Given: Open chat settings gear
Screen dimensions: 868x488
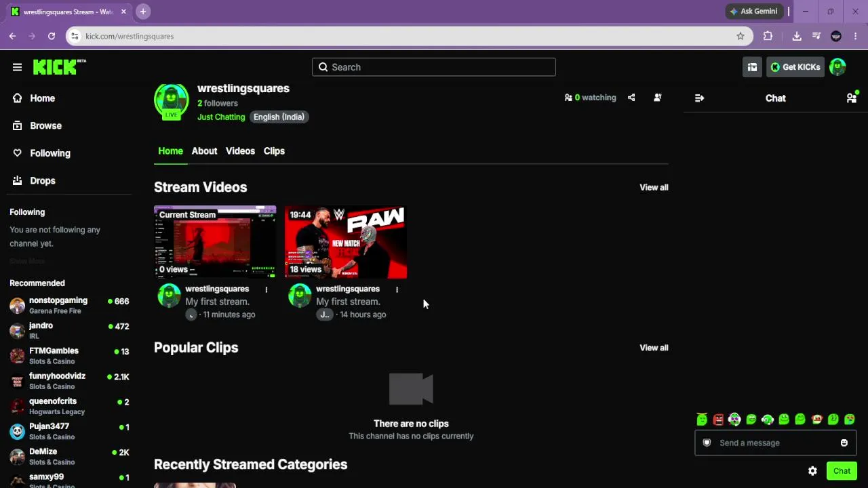Looking at the screenshot, I should pyautogui.click(x=812, y=471).
